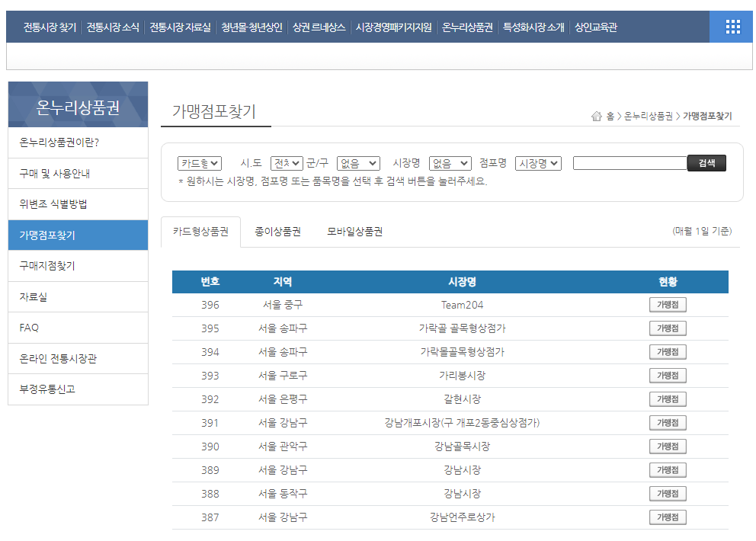The height and width of the screenshot is (541, 756).
Task: Open 상권 르네상스 in top navigation
Action: 319,27
